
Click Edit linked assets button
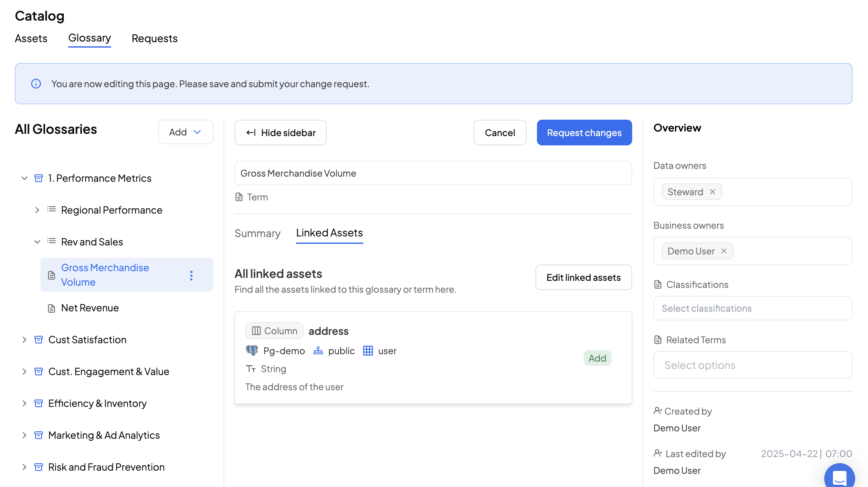(583, 277)
